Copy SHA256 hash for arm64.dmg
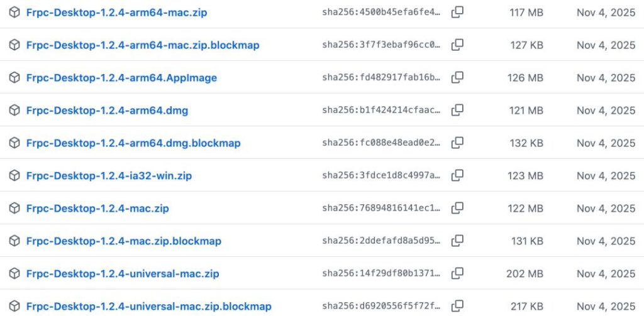 457,110
